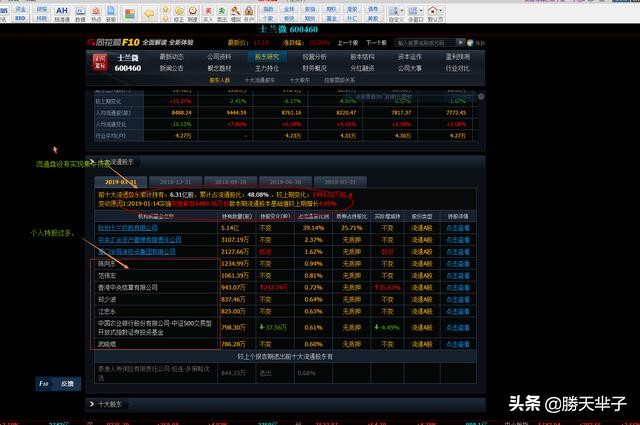Image resolution: width=640 pixels, height=425 pixels.
Task: Open the 概念题材 navigation tab
Action: click(x=219, y=68)
